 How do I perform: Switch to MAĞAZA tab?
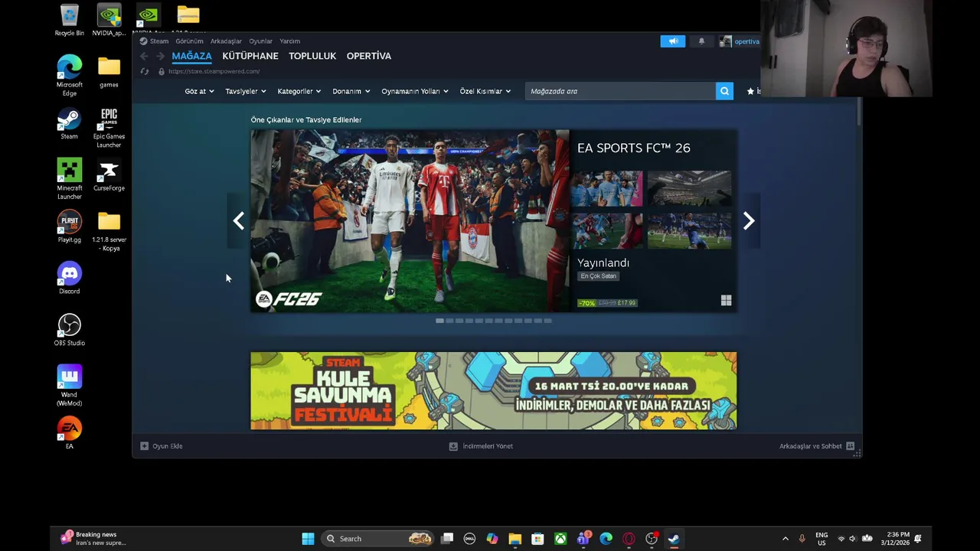191,56
